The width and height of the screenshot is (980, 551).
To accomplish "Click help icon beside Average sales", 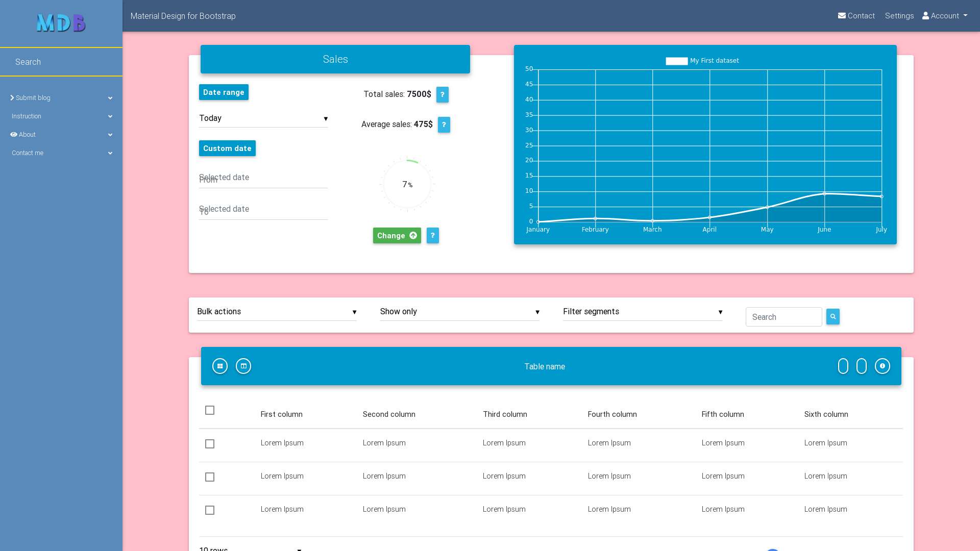I will pos(444,125).
